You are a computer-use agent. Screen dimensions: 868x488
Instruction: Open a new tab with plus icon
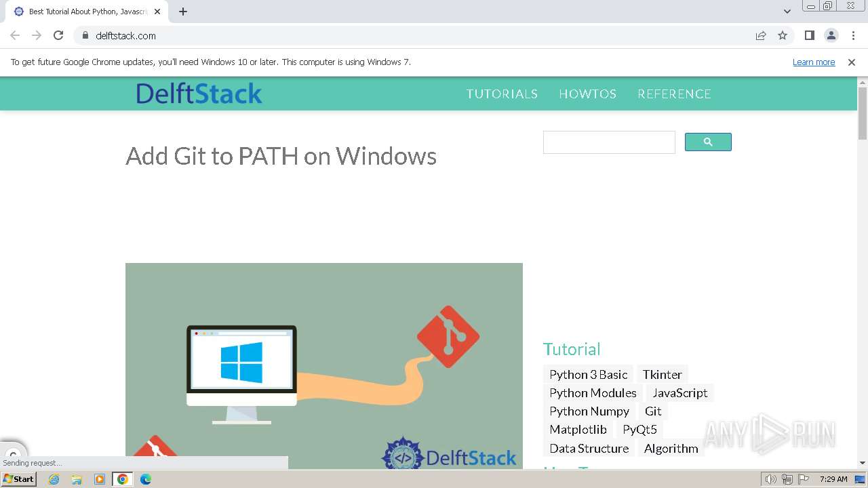183,12
